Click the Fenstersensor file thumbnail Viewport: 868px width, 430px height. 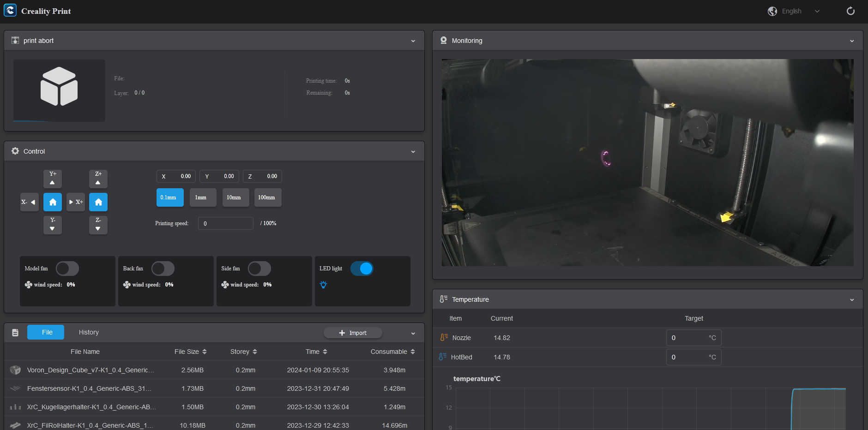point(15,388)
